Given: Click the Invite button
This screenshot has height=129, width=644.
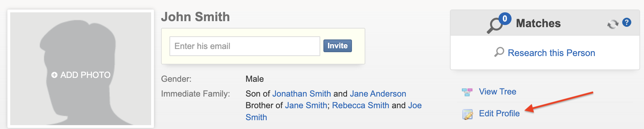Looking at the screenshot, I should (338, 46).
